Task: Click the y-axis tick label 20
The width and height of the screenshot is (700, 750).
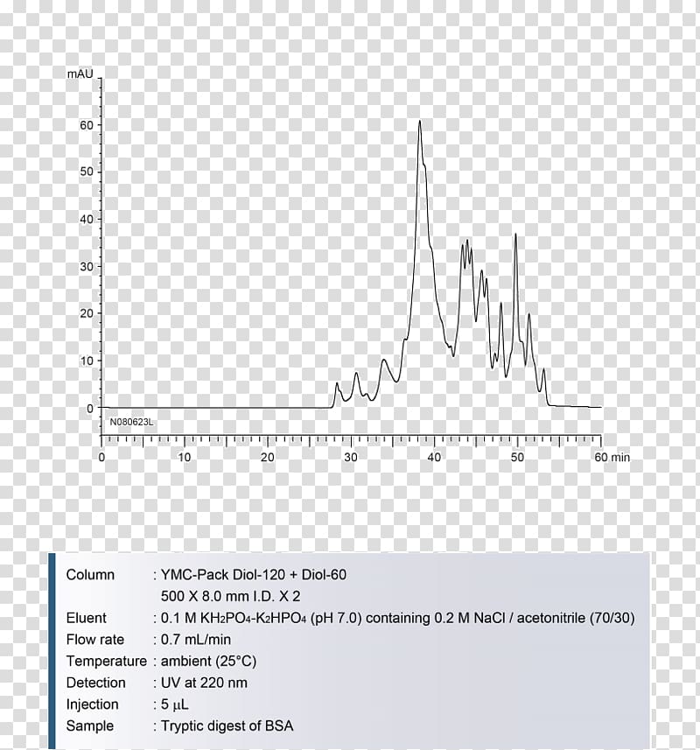Action: pos(87,313)
